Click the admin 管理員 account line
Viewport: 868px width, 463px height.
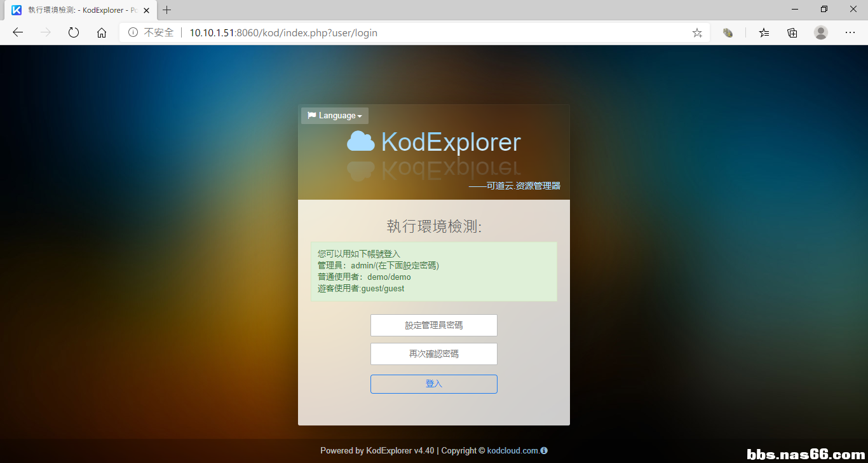[x=379, y=265]
